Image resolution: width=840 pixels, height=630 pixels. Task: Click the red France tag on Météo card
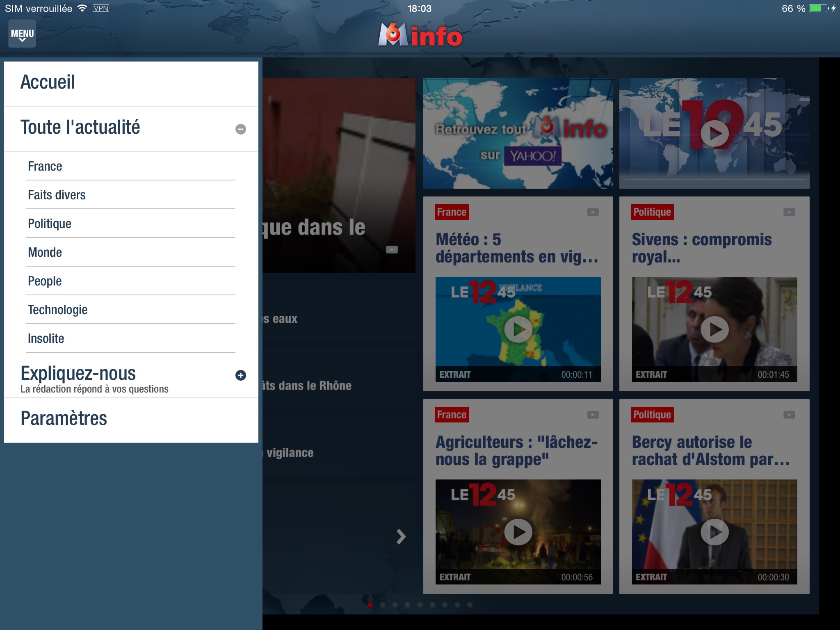click(452, 212)
